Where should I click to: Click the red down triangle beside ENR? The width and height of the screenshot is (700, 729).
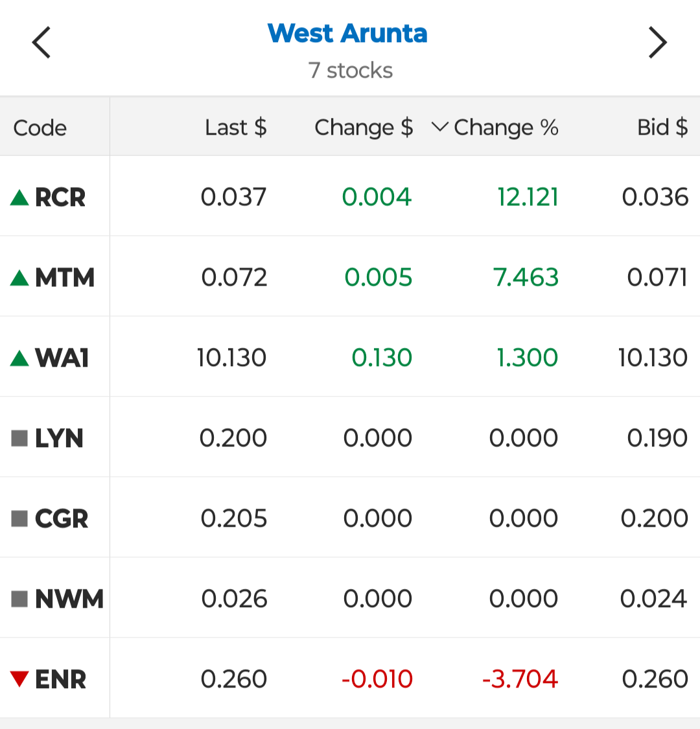pyautogui.click(x=19, y=679)
